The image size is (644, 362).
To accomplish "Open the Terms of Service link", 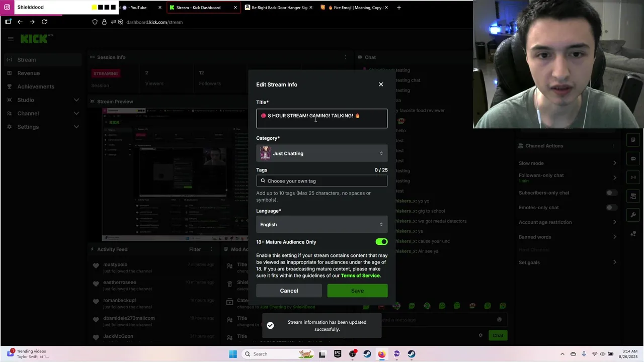I will point(361,276).
